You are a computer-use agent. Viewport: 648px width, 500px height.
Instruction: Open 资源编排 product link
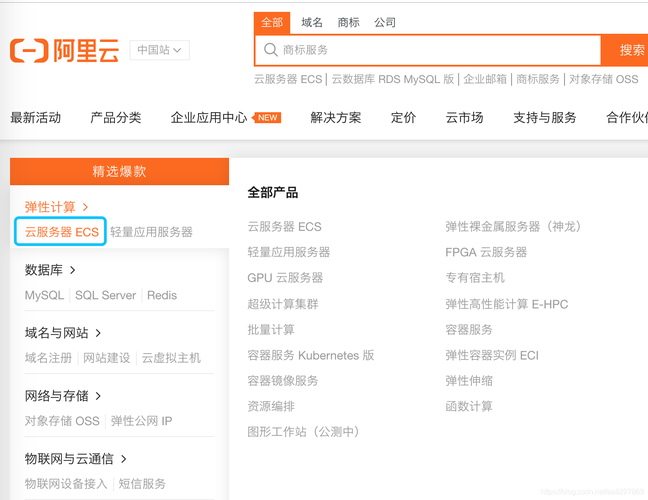coord(271,407)
